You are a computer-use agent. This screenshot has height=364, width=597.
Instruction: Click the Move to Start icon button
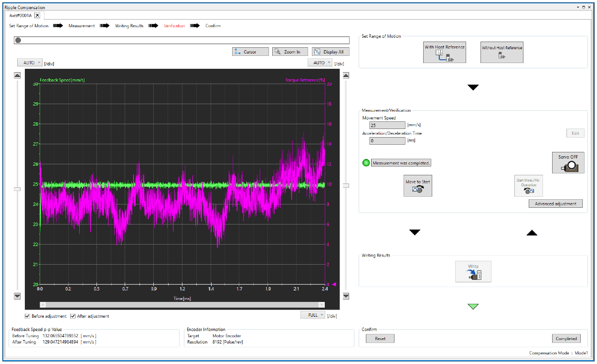pyautogui.click(x=418, y=186)
